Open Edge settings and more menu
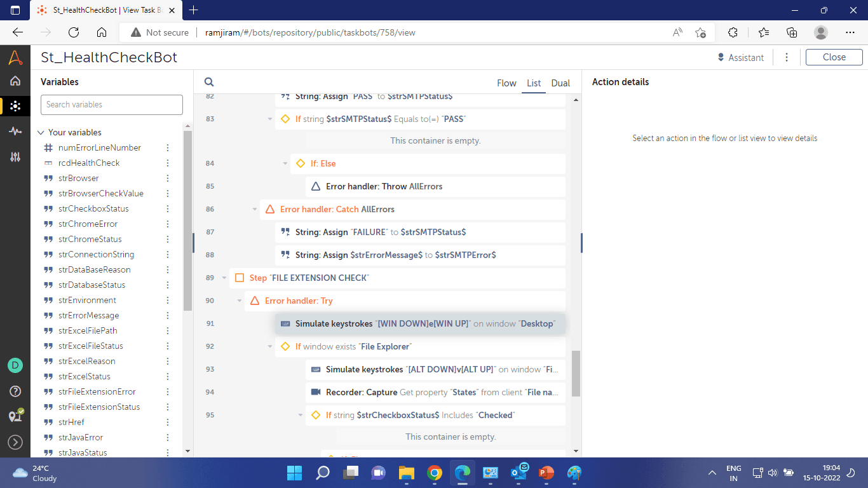The height and width of the screenshot is (488, 868). (850, 32)
